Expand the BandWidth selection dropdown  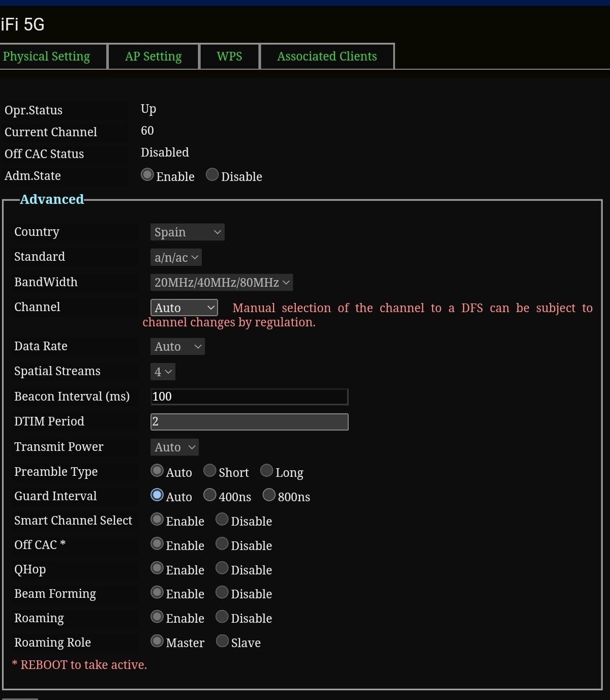(x=222, y=282)
